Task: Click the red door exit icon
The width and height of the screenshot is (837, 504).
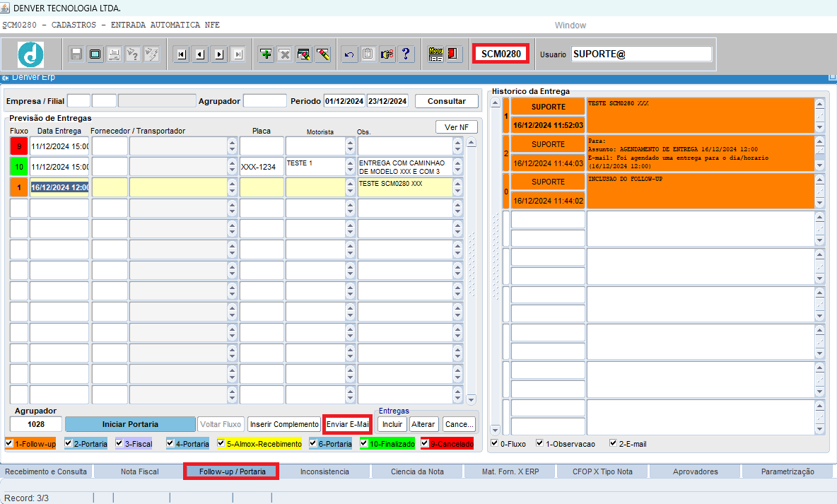Action: coord(453,54)
